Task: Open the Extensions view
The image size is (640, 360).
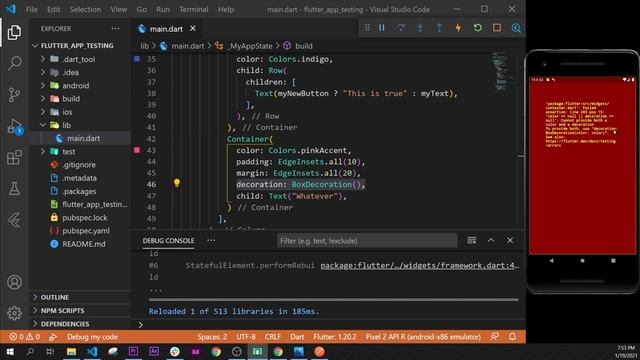Action: pos(14,157)
